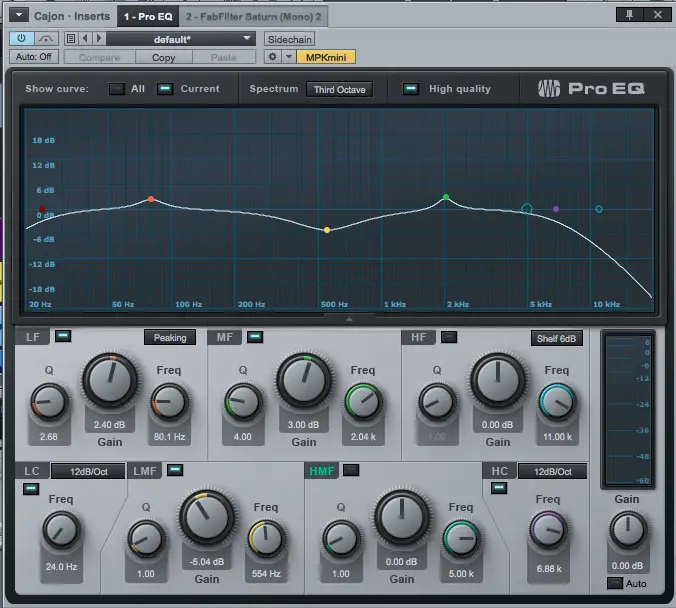Viewport: 676px width, 608px height.
Task: Click the HMF Freq knob
Action: coord(461,539)
